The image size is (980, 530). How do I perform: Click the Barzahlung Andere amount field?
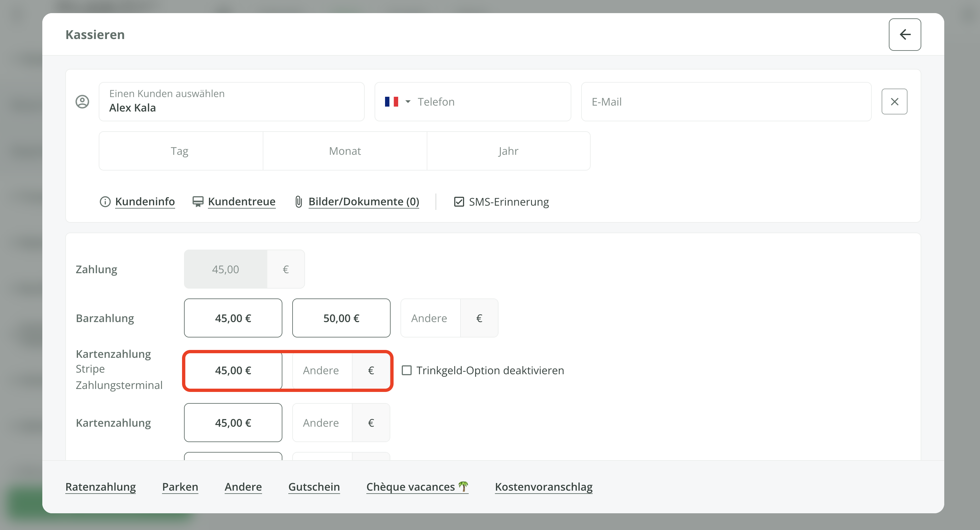(430, 318)
